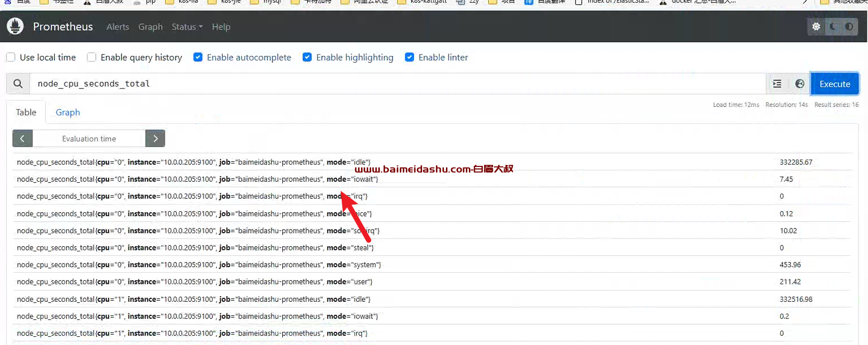The width and height of the screenshot is (868, 345).
Task: Click the cpu 0 mode iowait series
Action: click(432, 179)
